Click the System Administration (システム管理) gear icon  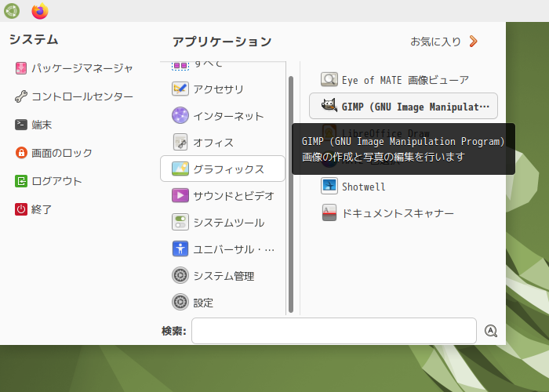(x=180, y=275)
